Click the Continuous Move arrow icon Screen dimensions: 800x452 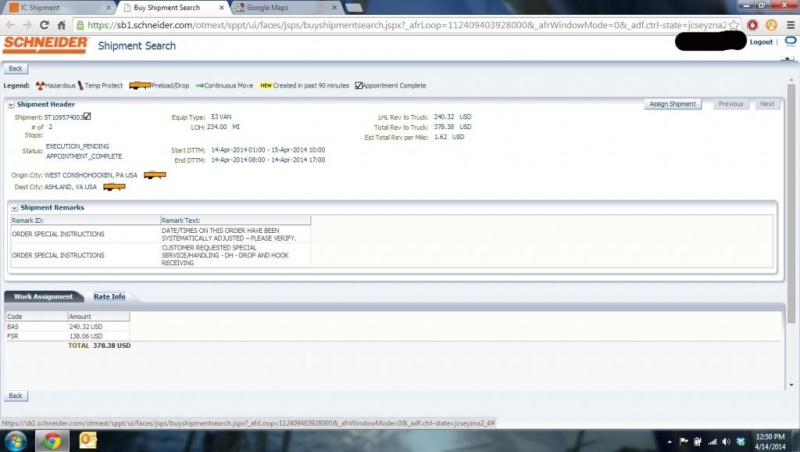199,86
